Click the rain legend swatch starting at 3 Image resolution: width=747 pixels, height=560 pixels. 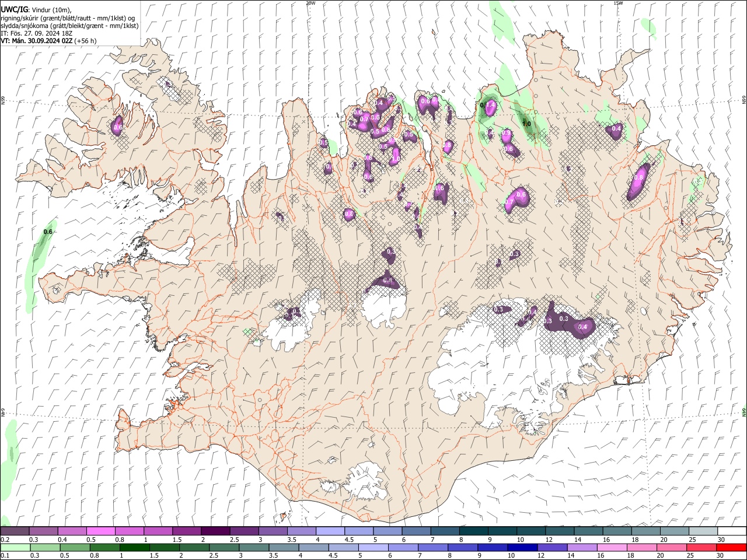(254, 547)
